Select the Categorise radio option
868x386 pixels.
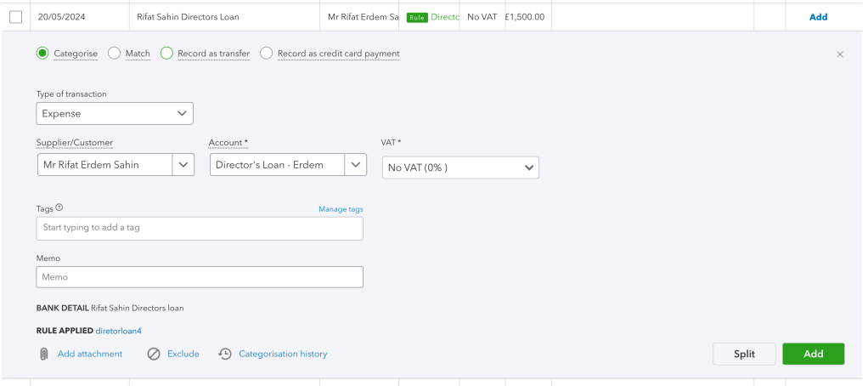(x=42, y=54)
